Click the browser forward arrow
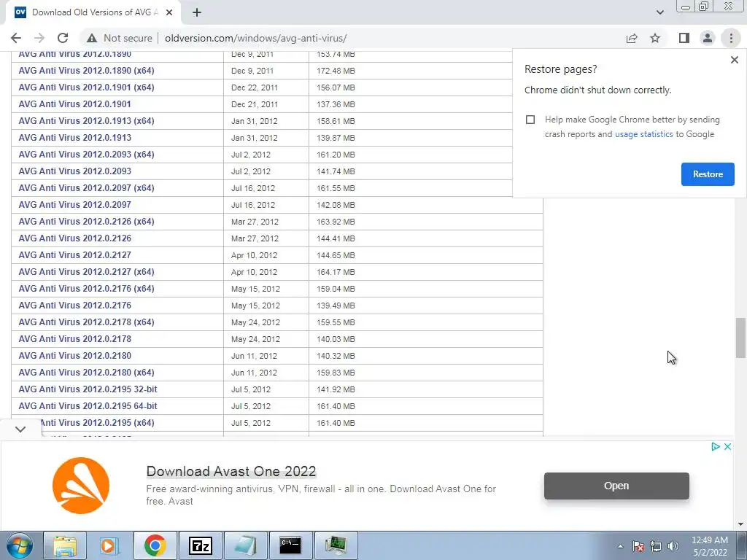 pos(39,38)
